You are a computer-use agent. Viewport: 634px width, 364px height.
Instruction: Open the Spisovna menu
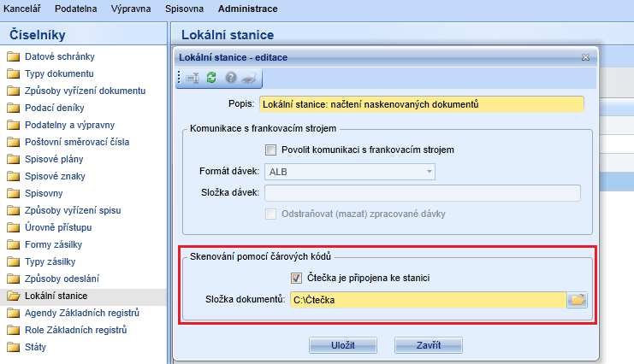[x=184, y=9]
